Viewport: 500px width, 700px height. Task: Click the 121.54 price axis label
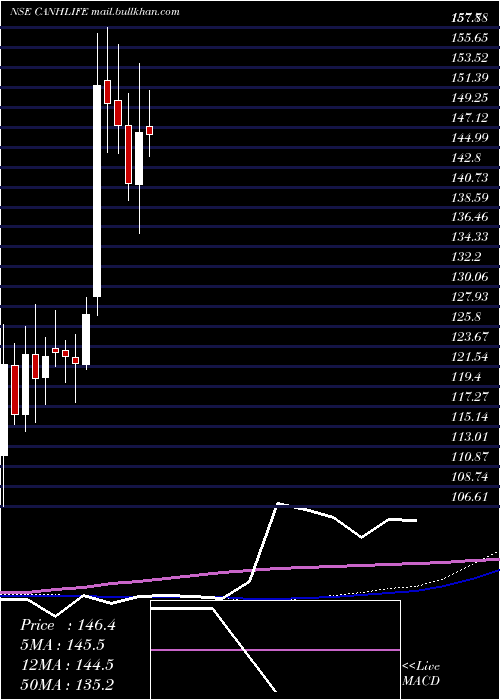[469, 357]
